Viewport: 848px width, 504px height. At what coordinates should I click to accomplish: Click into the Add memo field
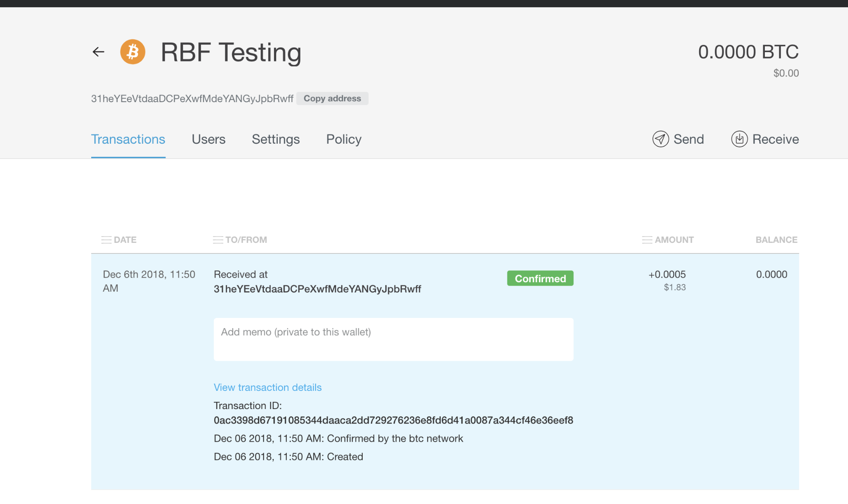click(x=394, y=340)
